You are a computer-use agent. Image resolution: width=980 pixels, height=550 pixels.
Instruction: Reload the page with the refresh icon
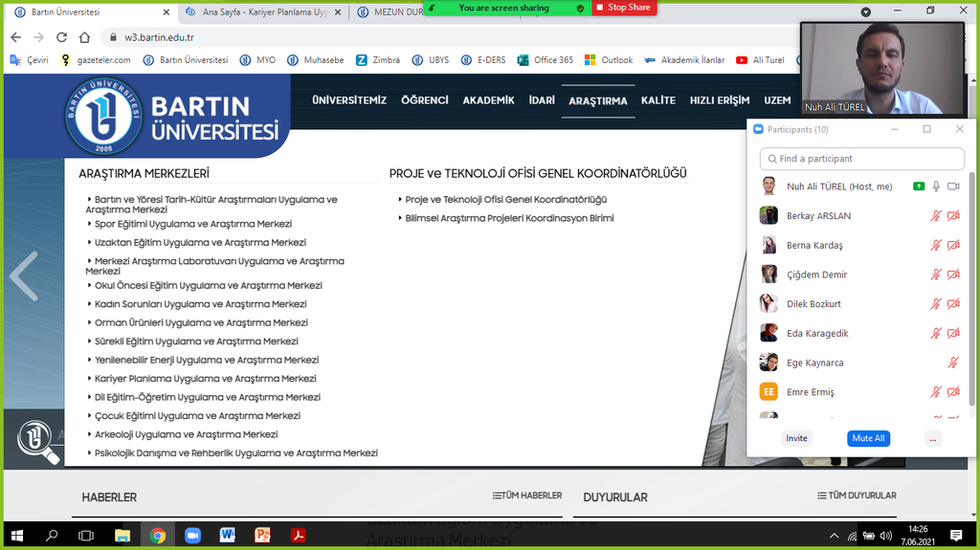pyautogui.click(x=61, y=37)
